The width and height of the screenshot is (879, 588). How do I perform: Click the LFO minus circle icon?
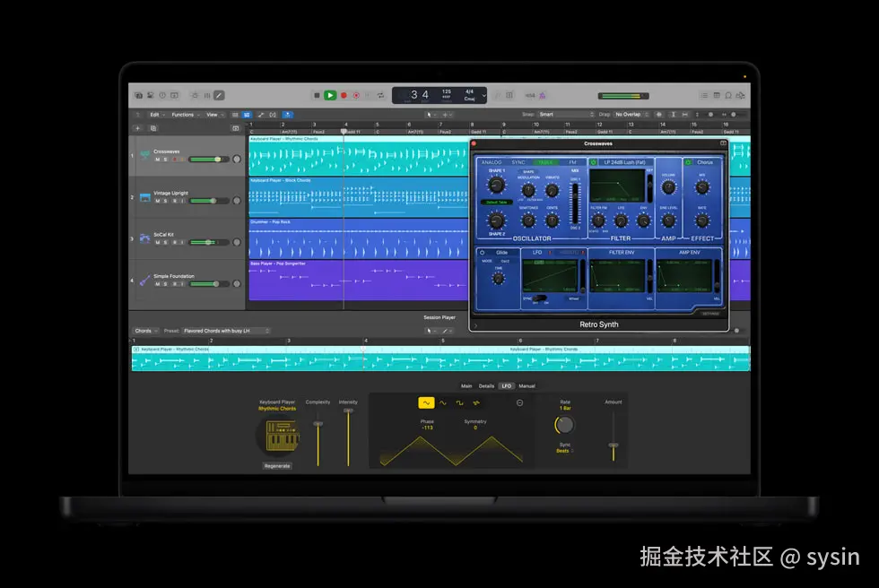click(519, 402)
